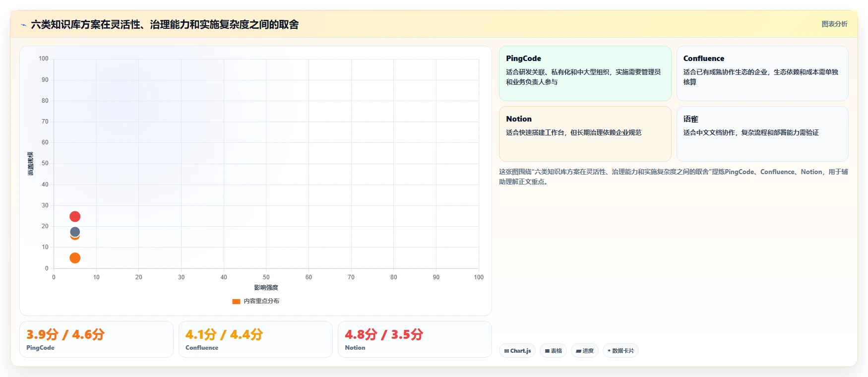Click the 4.1分 / 4.4分 score value
This screenshot has width=868, height=377.
224,334
